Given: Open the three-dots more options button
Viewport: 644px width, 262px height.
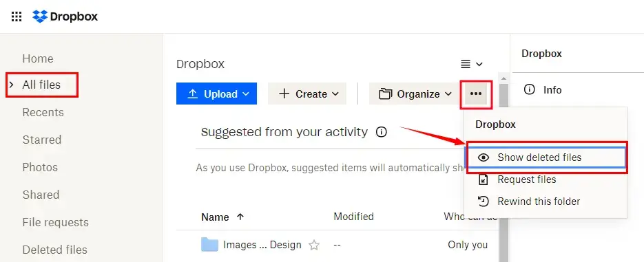Looking at the screenshot, I should point(476,94).
